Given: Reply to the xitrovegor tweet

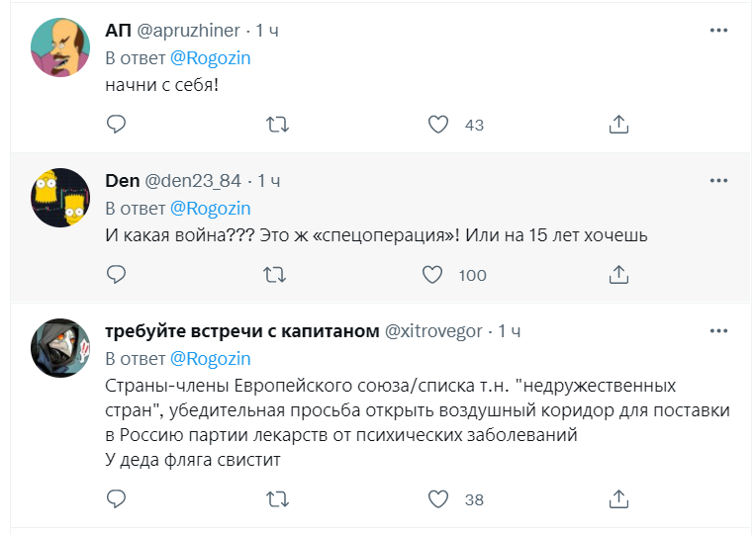Looking at the screenshot, I should click(116, 498).
